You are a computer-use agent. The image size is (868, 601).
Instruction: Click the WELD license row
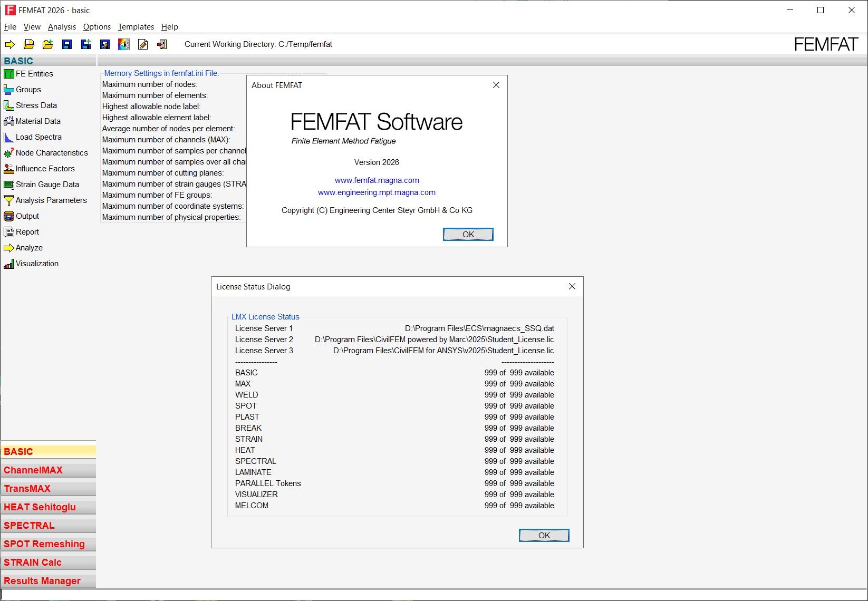click(394, 395)
